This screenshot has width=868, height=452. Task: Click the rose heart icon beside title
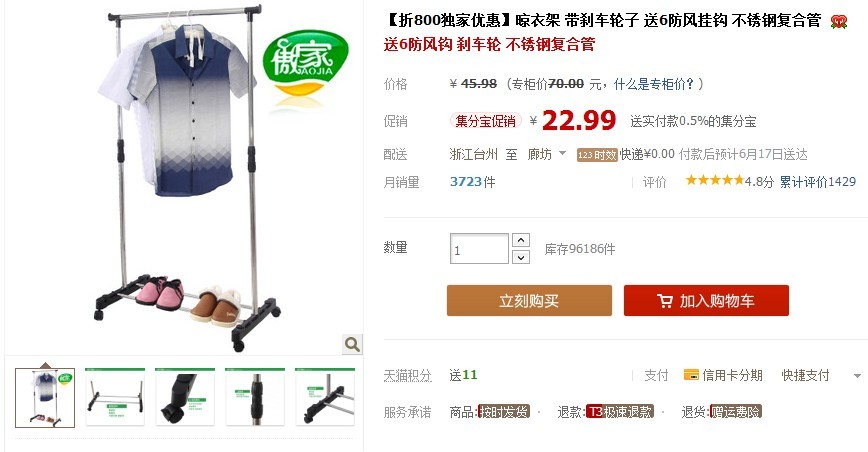(839, 22)
